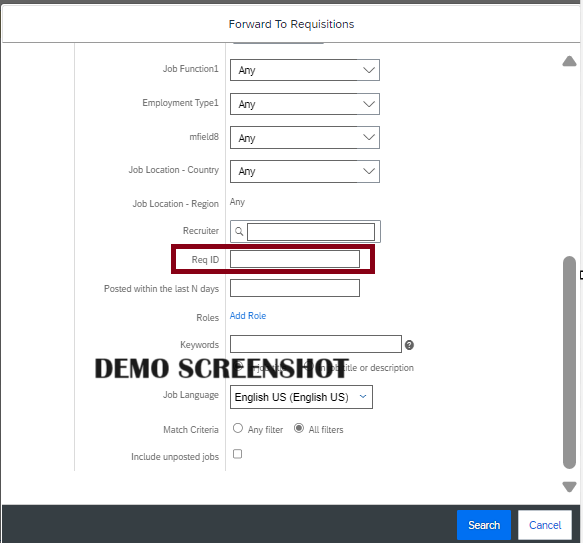This screenshot has height=543, width=583.
Task: Click the vertical scrollbar thumb
Action: click(x=569, y=363)
